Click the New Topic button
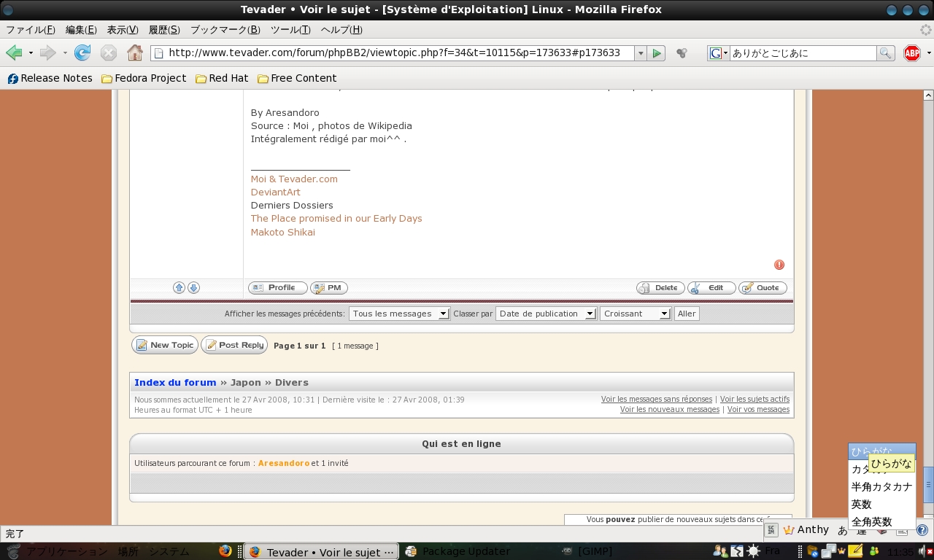This screenshot has height=560, width=934. (165, 345)
